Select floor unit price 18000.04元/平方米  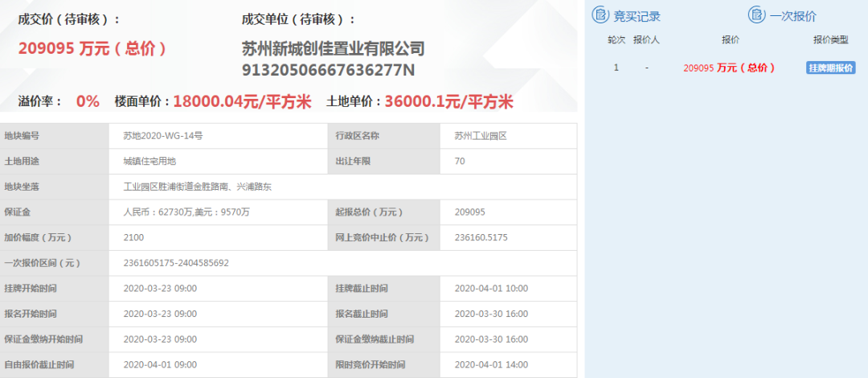pos(242,101)
